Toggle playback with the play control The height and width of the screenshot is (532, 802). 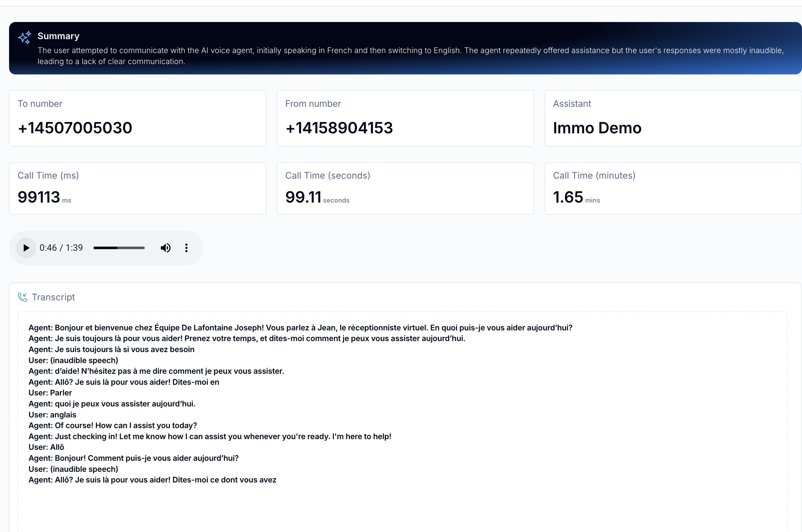coord(26,248)
